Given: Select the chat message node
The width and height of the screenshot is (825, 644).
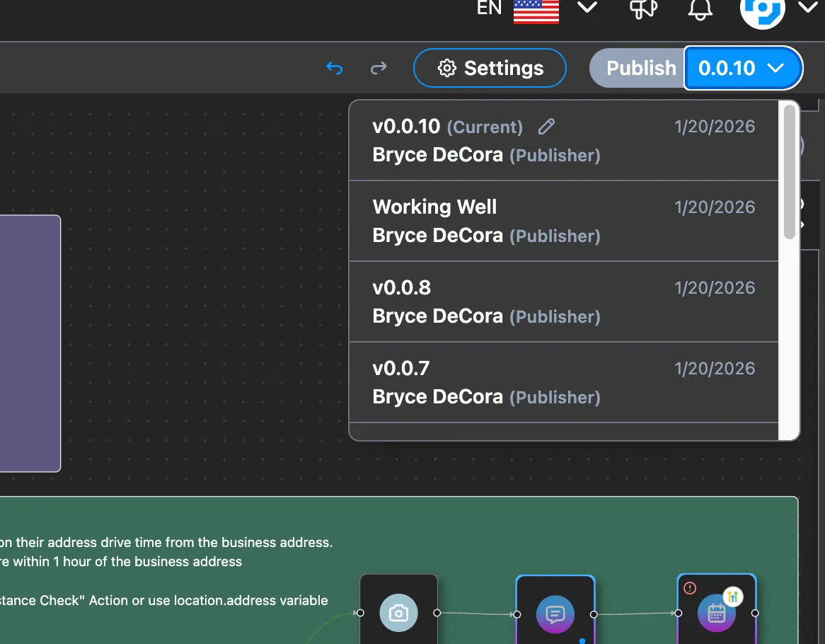Looking at the screenshot, I should click(555, 613).
